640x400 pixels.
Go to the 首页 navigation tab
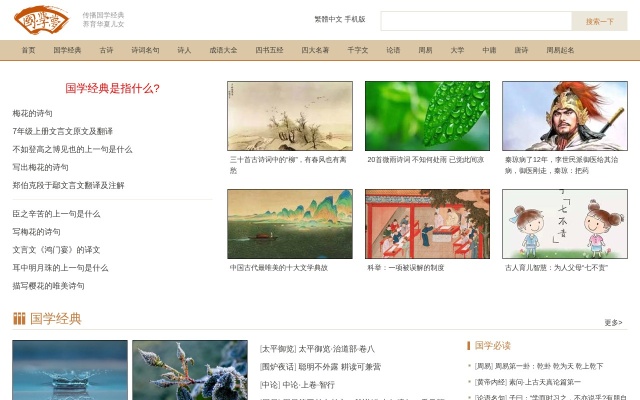click(28, 50)
